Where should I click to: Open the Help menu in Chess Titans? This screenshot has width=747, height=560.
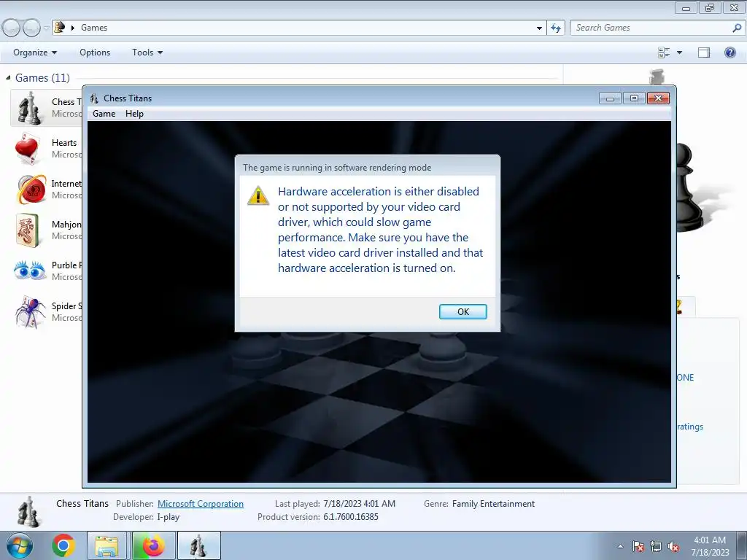pos(134,113)
